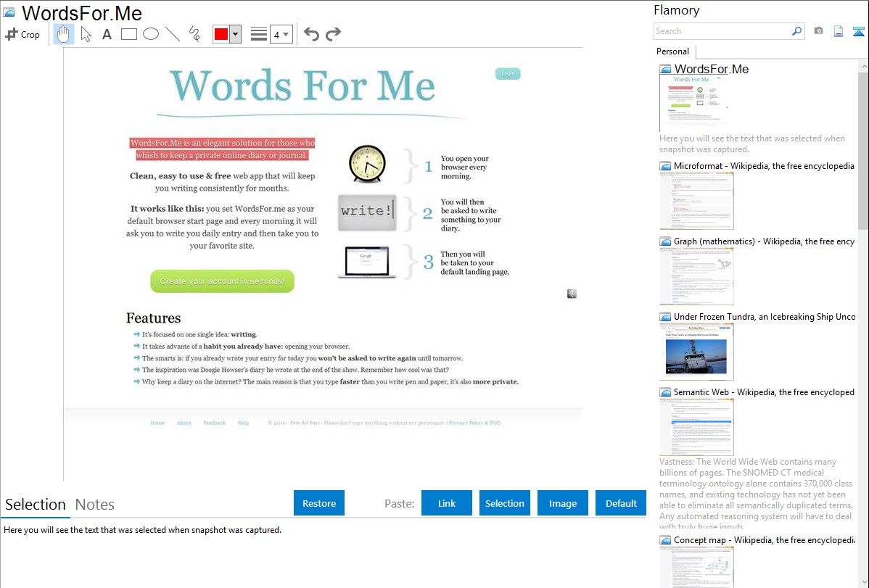Switch to the Personal tab
The width and height of the screenshot is (869, 588).
click(673, 51)
